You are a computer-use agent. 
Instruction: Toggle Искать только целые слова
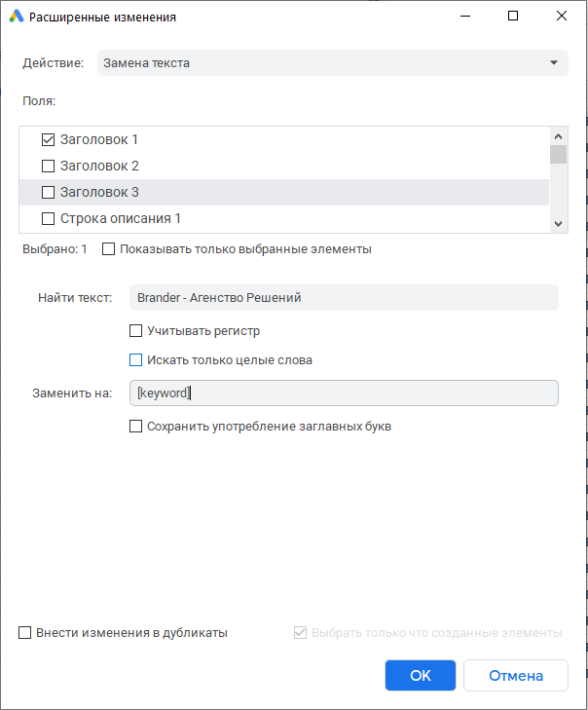pyautogui.click(x=136, y=360)
